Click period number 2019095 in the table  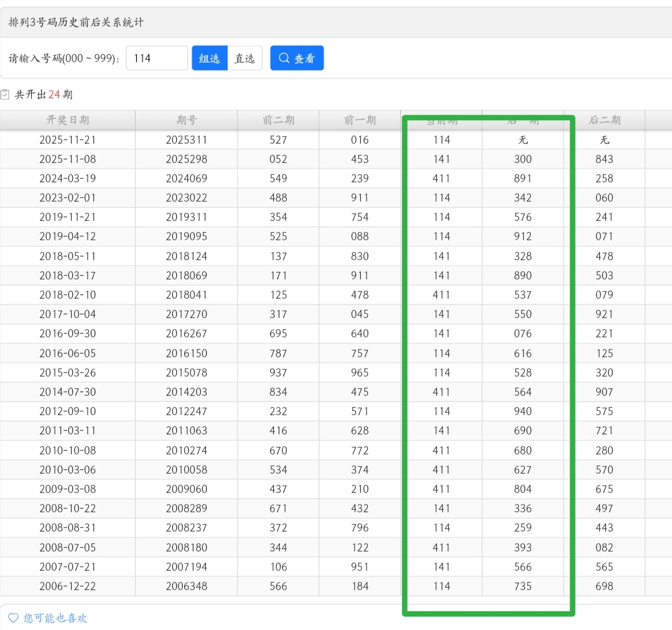click(x=186, y=237)
